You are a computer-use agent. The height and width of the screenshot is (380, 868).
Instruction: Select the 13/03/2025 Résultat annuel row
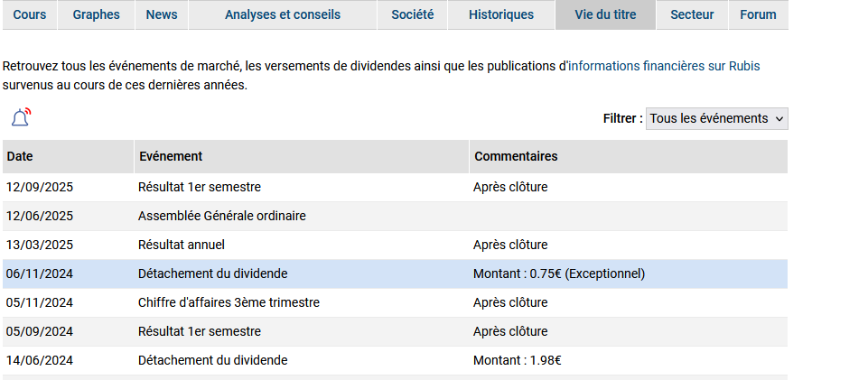coord(396,245)
